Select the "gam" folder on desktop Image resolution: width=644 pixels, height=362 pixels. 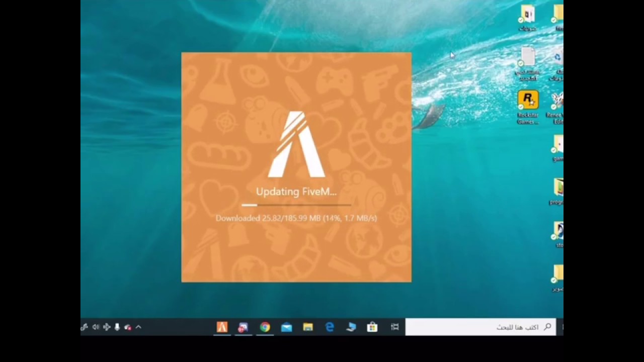click(x=557, y=148)
